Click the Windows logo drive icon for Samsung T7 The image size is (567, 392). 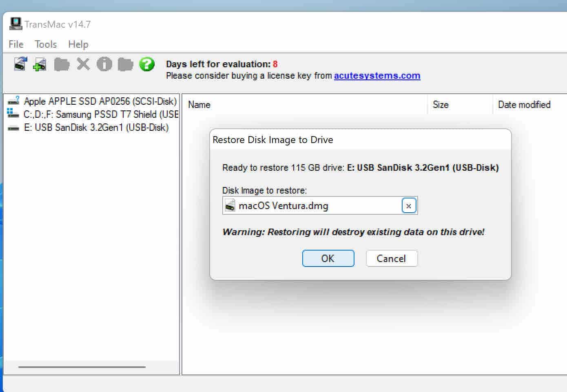(13, 114)
